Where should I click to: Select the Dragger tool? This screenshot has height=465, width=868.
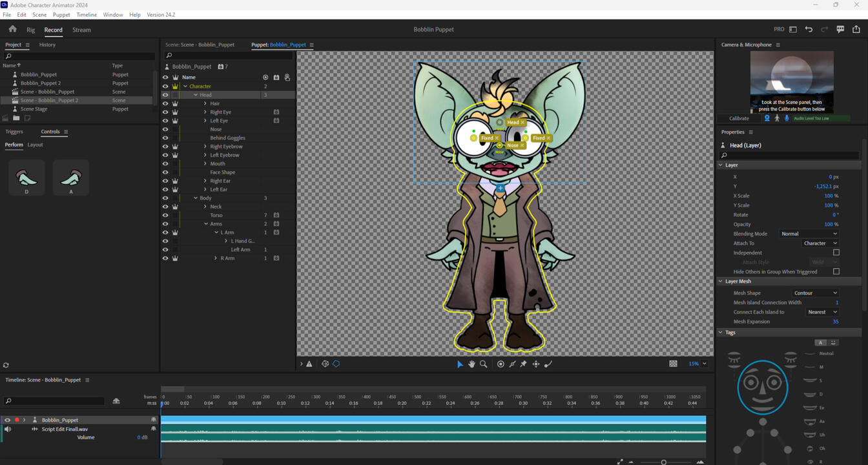pyautogui.click(x=536, y=364)
